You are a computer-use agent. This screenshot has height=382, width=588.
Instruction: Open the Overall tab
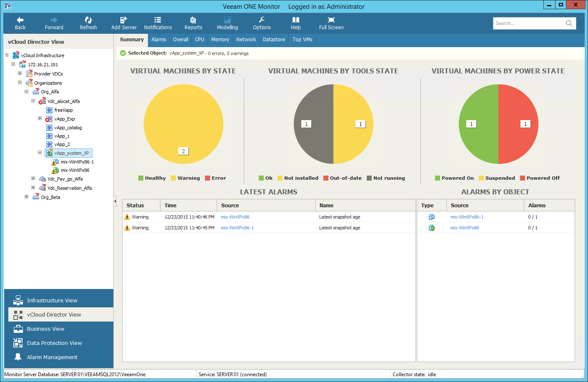pos(180,40)
